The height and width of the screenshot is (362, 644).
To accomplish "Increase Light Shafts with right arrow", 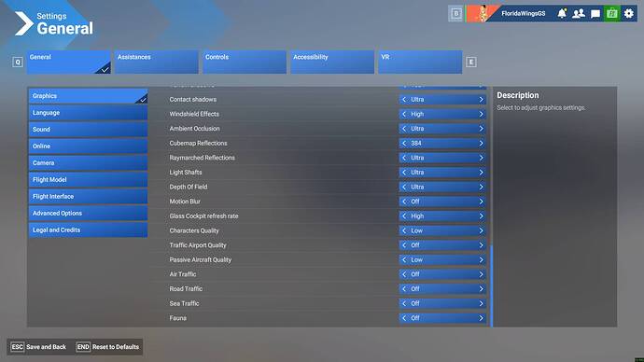I will pos(481,173).
